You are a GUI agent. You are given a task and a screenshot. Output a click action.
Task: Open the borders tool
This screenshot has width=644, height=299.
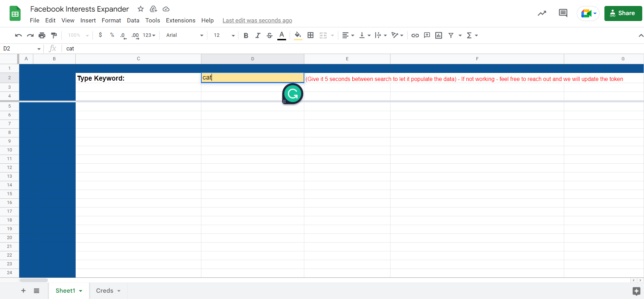pos(310,35)
